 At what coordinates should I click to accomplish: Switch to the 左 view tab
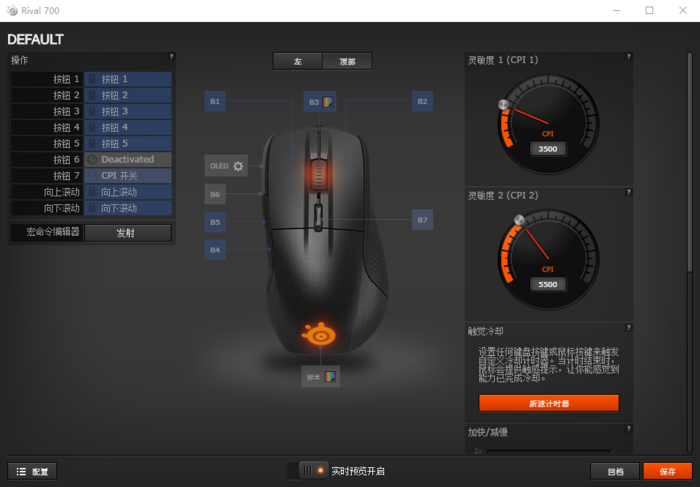click(x=298, y=62)
